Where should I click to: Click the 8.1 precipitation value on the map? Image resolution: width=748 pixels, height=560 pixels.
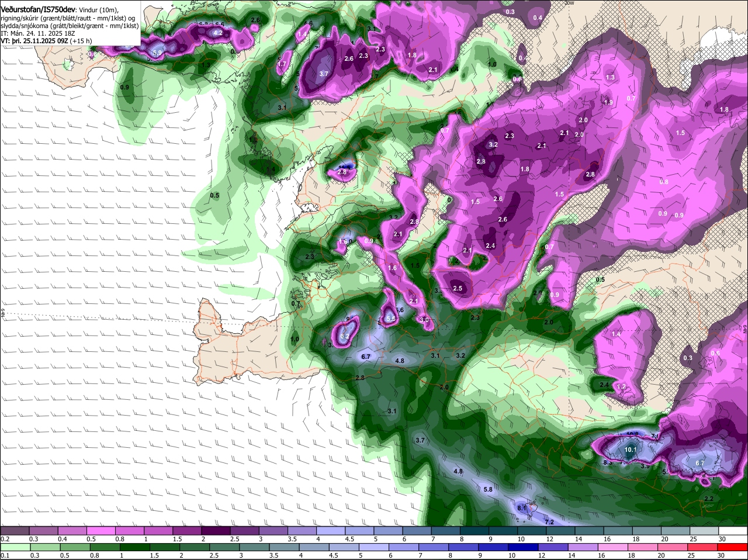522,509
